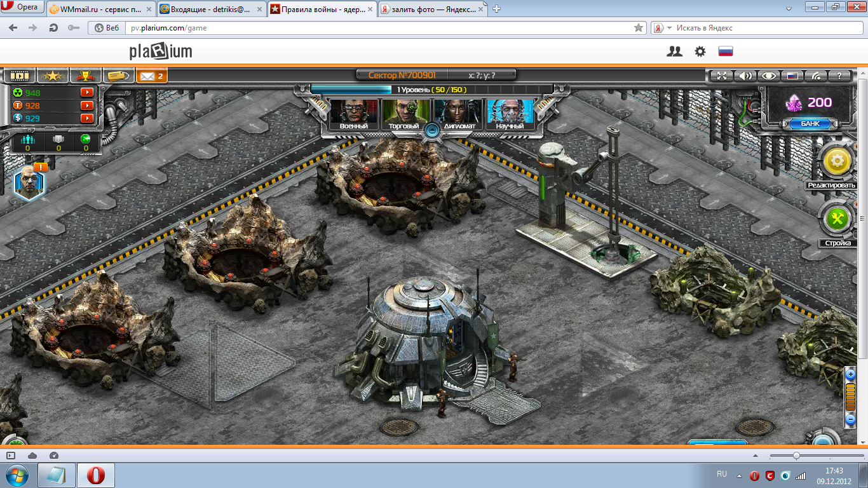Zoom out the map with minus
The height and width of the screenshot is (488, 868).
pyautogui.click(x=851, y=420)
